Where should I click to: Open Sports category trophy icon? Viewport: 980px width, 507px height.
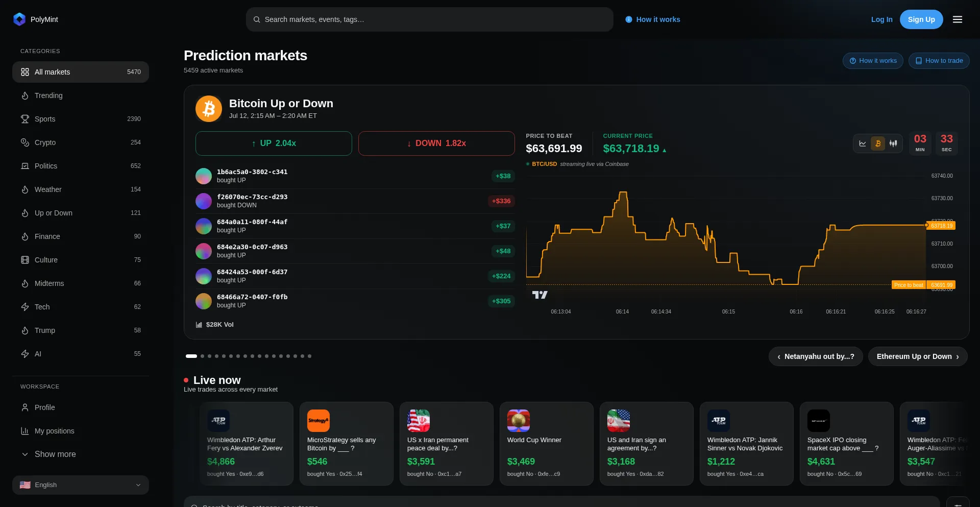[25, 119]
